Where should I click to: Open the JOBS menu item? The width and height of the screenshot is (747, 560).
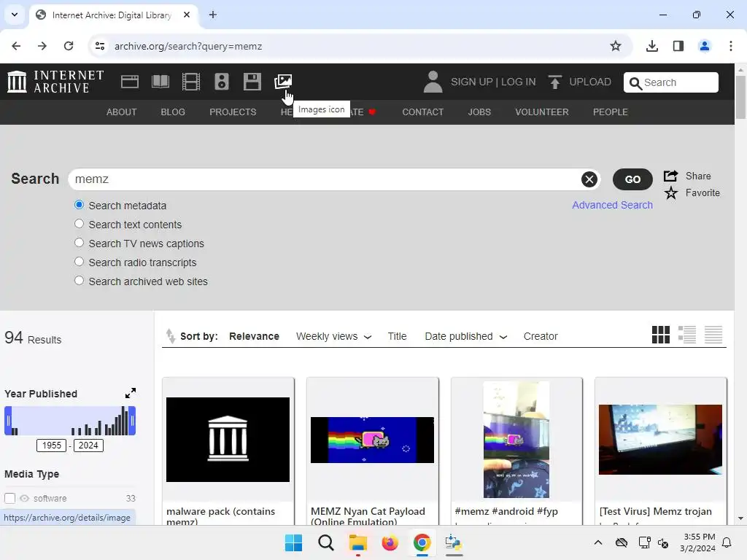click(479, 112)
